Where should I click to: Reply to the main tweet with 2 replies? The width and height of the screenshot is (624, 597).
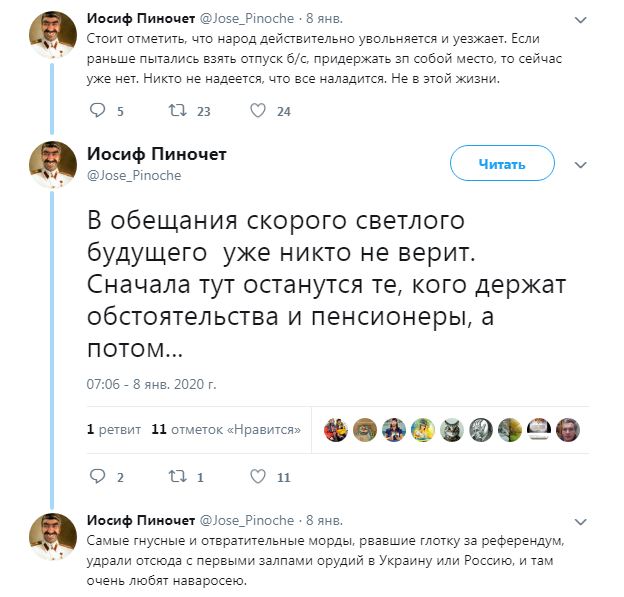click(97, 477)
